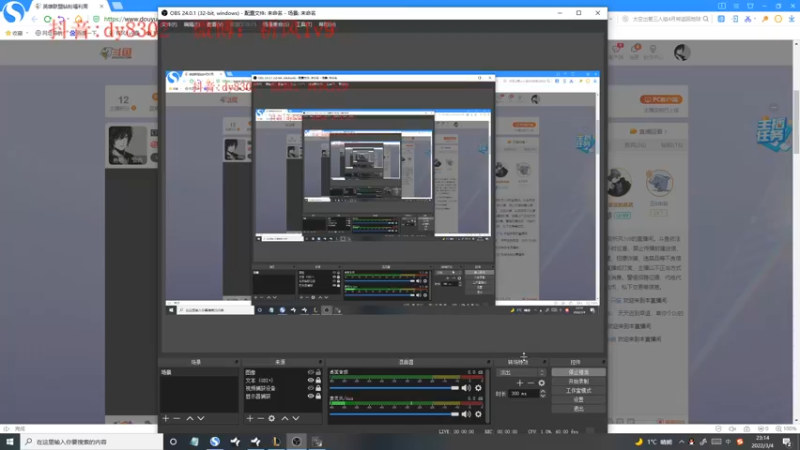
Task: Mute microphone/Aux speaker icon
Action: [x=466, y=414]
